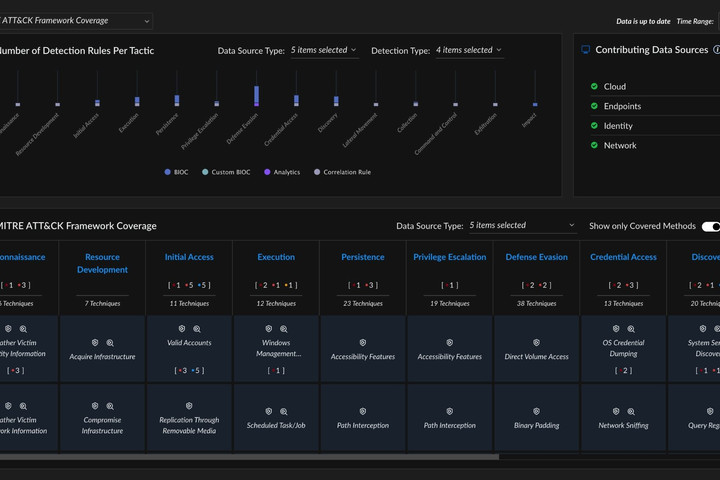Open Defense Evasion tactic header
Image resolution: width=720 pixels, height=480 pixels.
point(536,257)
